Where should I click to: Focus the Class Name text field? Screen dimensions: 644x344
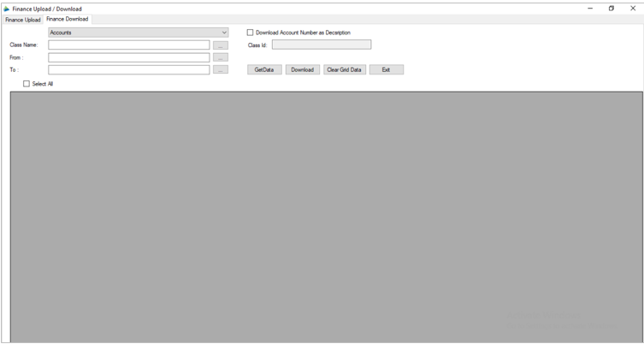click(128, 45)
